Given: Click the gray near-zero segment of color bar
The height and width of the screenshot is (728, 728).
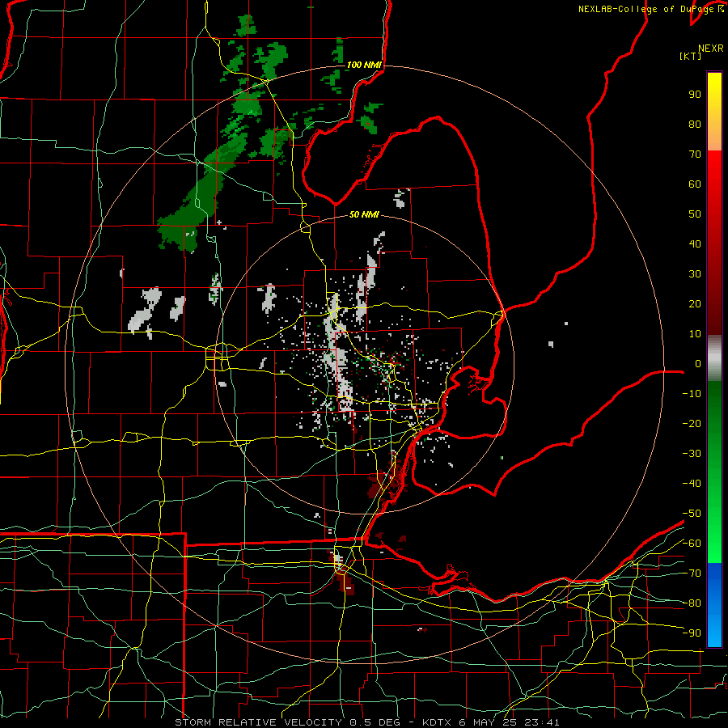Looking at the screenshot, I should click(x=714, y=358).
